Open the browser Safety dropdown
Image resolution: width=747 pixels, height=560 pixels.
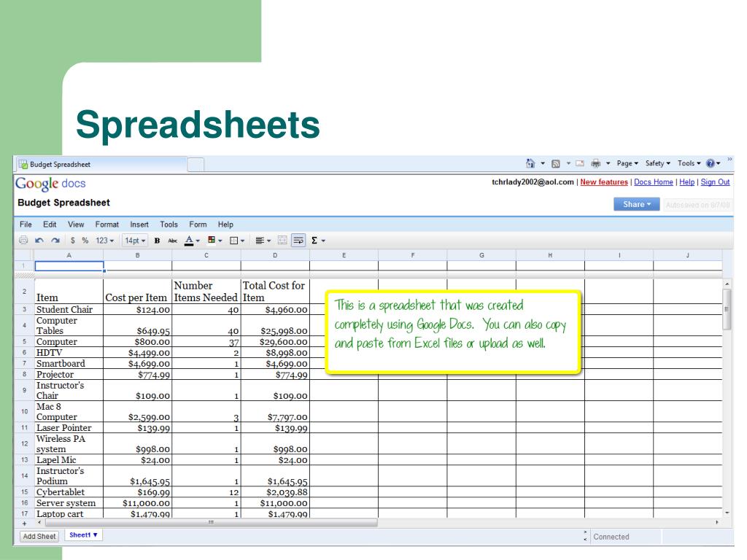click(x=657, y=163)
